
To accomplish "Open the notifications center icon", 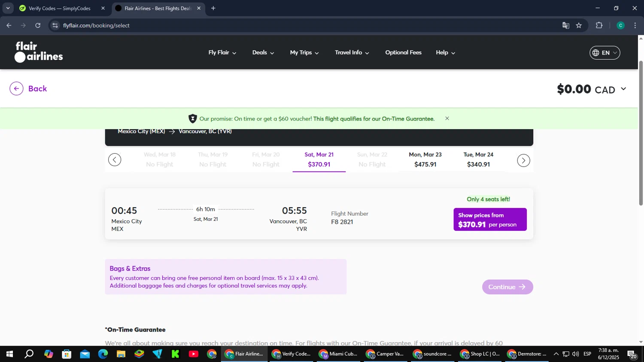I will coord(632,354).
